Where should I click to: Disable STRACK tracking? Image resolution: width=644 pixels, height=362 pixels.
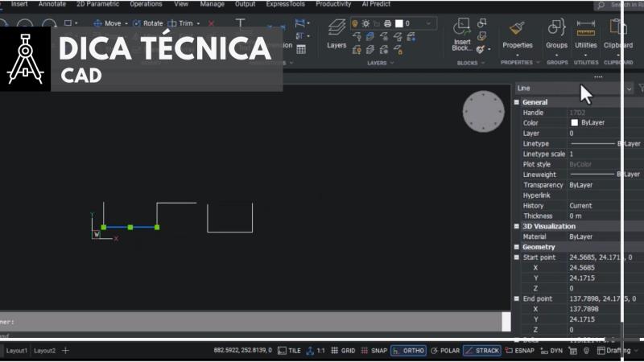481,351
